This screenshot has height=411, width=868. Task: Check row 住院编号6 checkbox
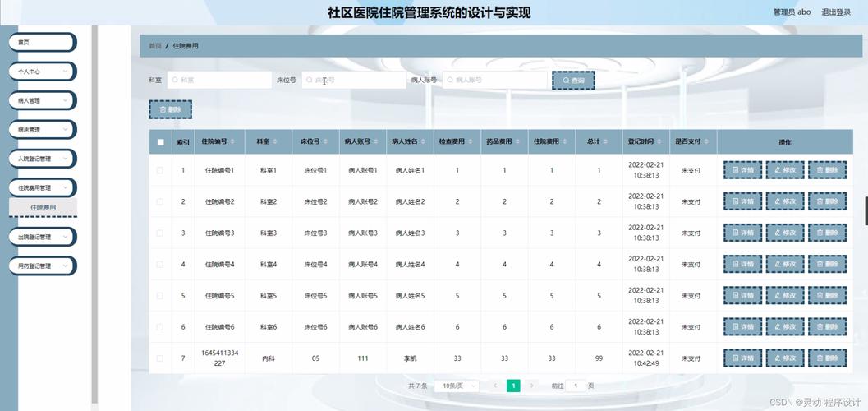160,327
